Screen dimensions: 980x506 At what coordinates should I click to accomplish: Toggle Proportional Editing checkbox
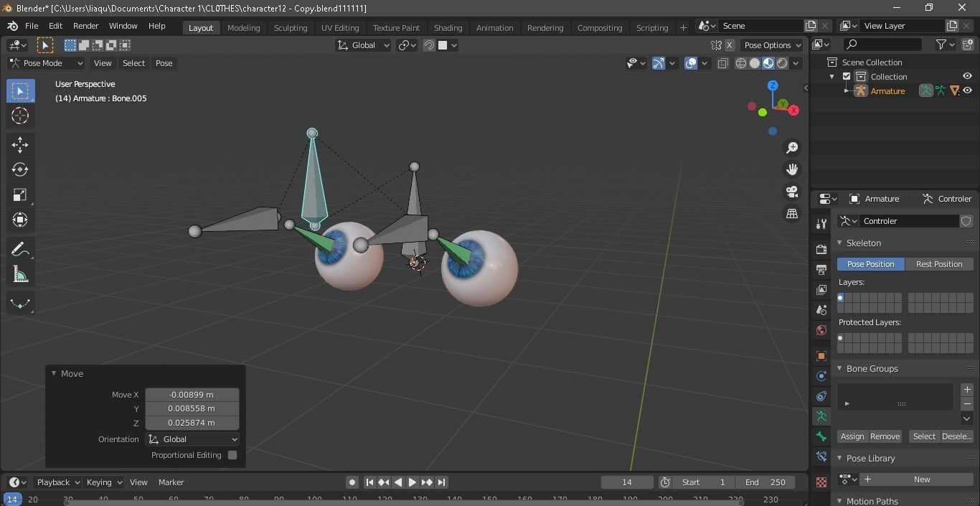(x=232, y=455)
